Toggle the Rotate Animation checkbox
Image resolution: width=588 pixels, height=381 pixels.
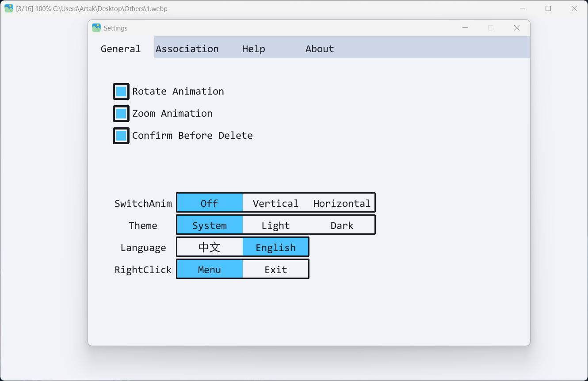[x=121, y=91]
